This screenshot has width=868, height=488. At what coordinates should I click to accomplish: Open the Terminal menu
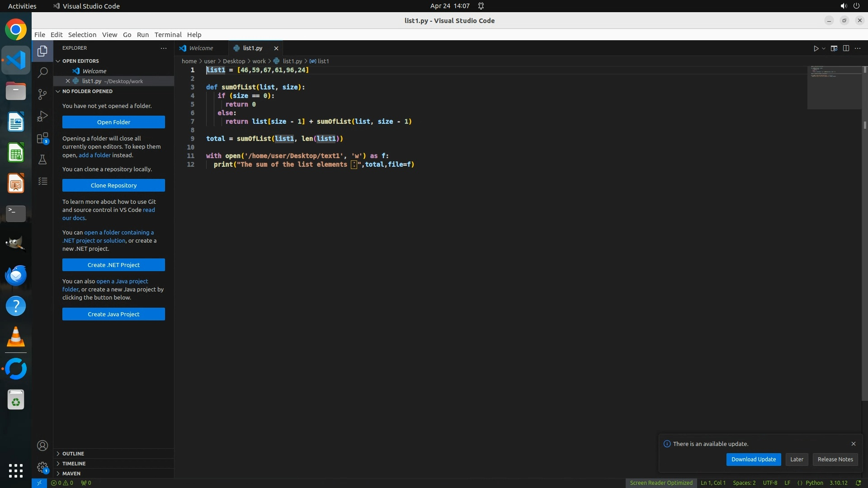[168, 35]
